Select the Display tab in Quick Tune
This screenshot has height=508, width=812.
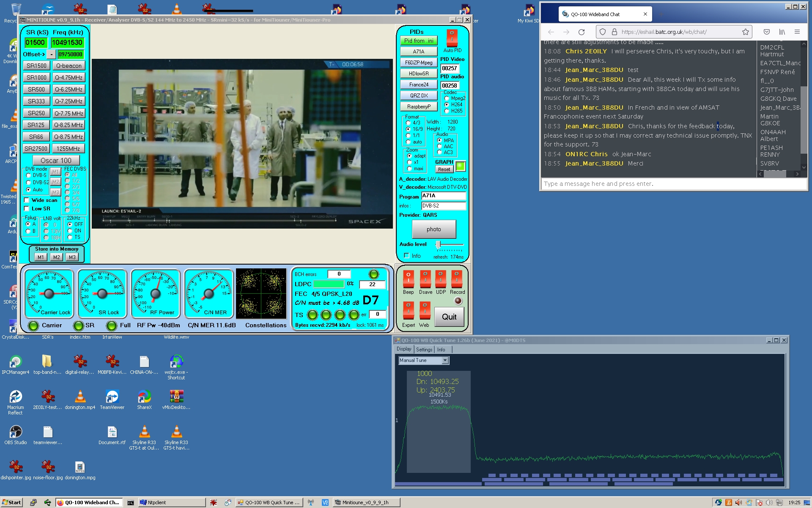pos(404,349)
